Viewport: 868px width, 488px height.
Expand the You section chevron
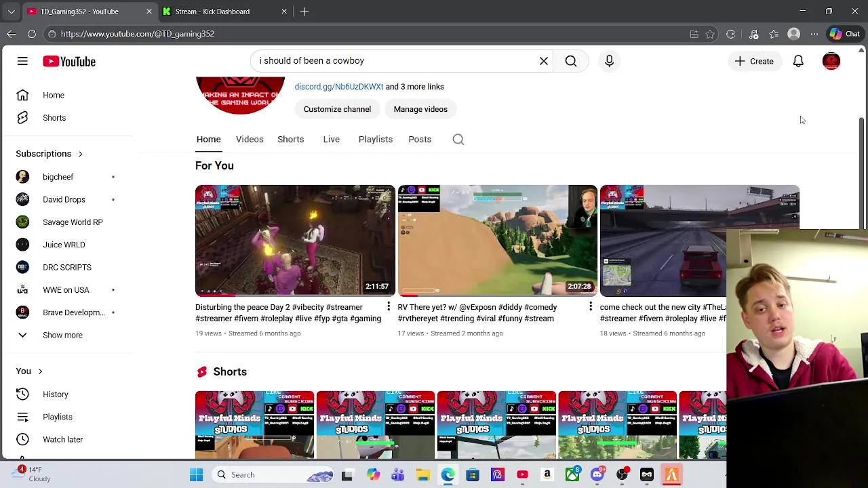click(x=40, y=371)
